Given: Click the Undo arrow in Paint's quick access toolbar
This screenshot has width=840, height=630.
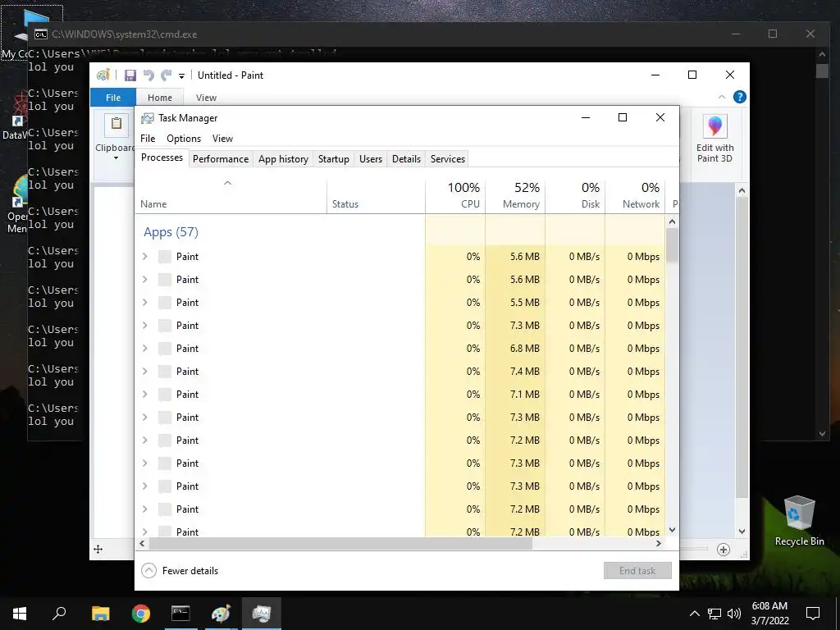Looking at the screenshot, I should [148, 75].
